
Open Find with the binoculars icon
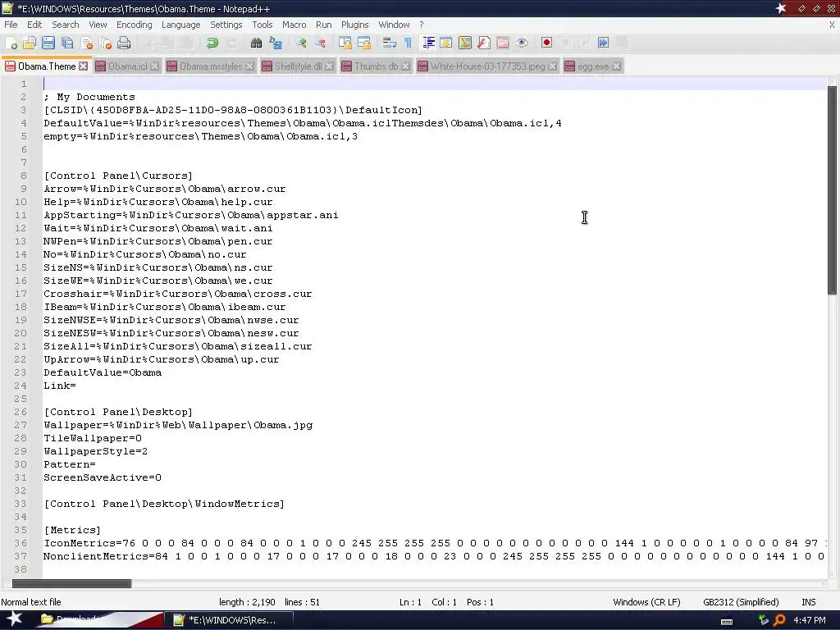pos(256,43)
